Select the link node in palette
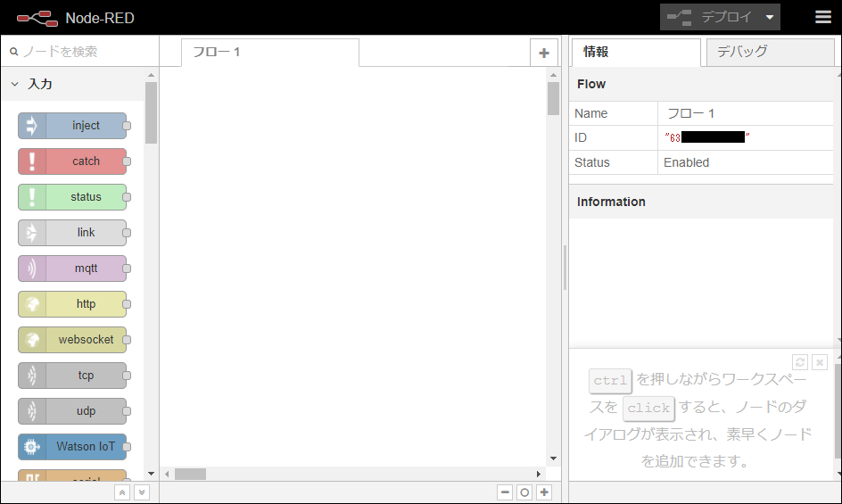The width and height of the screenshot is (842, 504). (72, 233)
